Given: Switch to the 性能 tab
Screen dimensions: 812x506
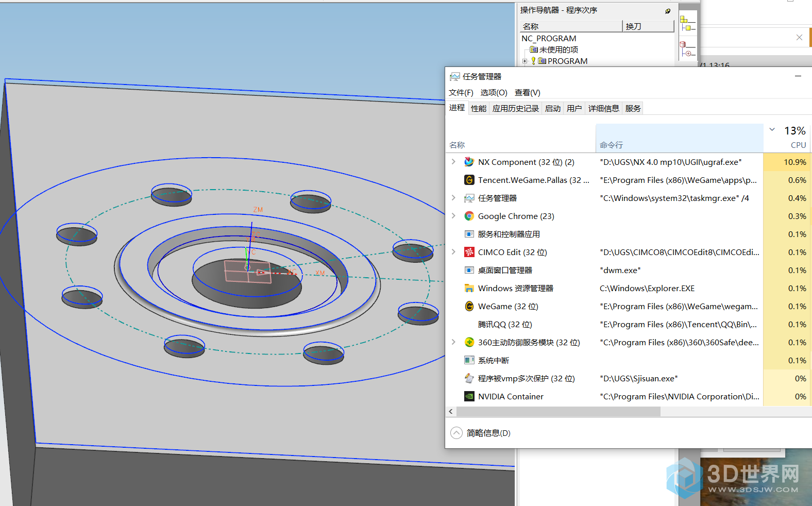Looking at the screenshot, I should click(479, 108).
